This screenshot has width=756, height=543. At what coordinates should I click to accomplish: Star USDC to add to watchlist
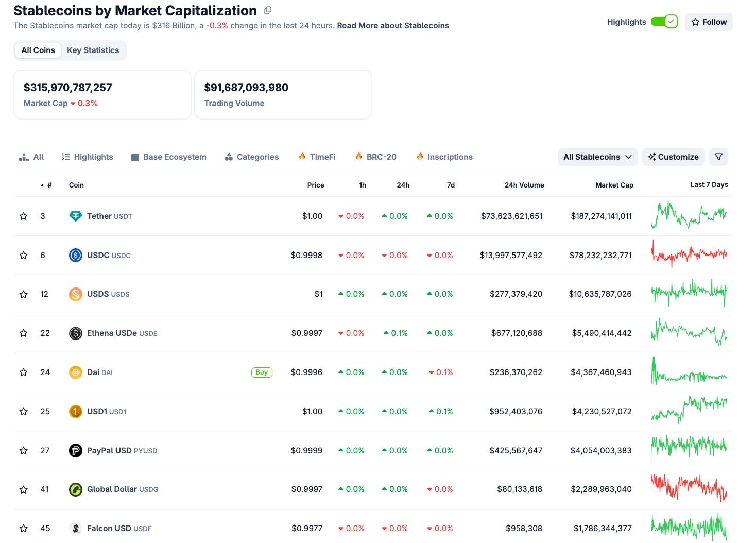(x=23, y=255)
